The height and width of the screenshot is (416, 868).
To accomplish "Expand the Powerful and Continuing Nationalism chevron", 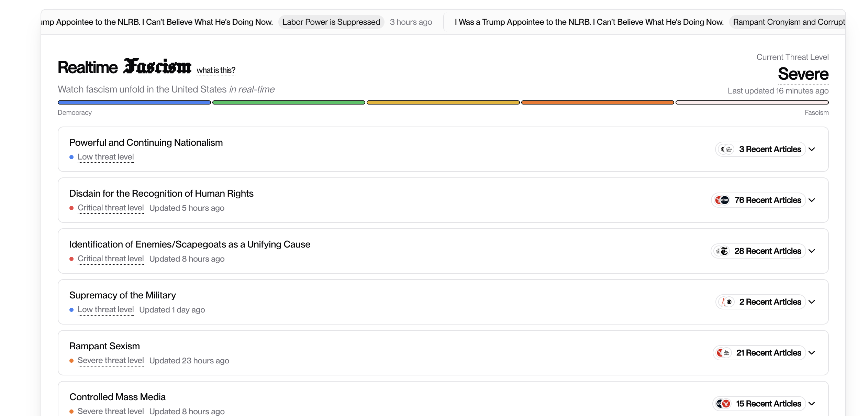I will pyautogui.click(x=812, y=149).
